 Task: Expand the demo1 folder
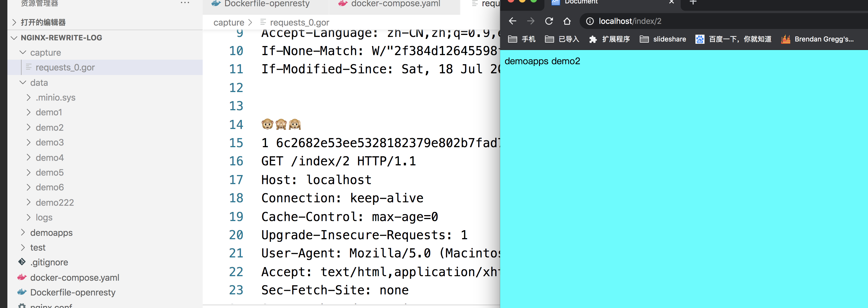[29, 112]
